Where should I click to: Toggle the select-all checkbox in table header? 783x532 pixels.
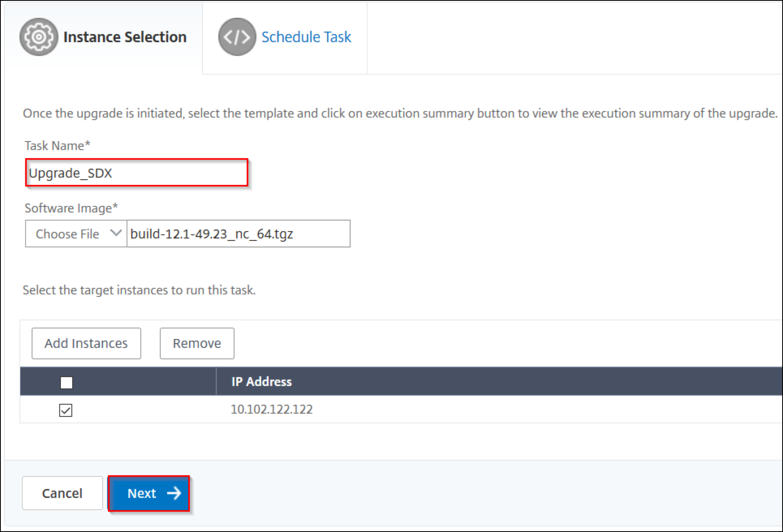[67, 382]
